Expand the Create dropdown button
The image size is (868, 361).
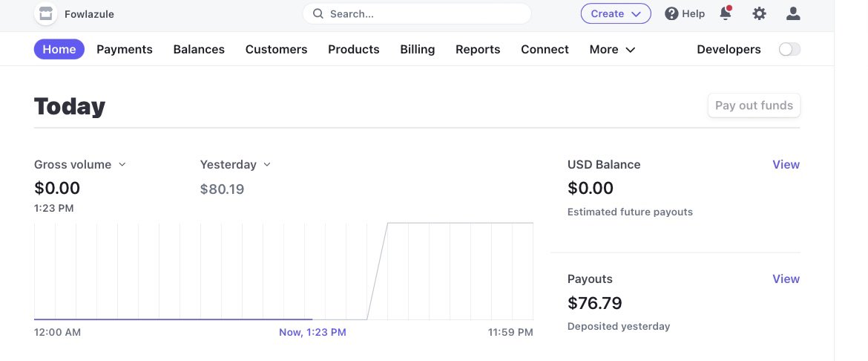pyautogui.click(x=616, y=14)
